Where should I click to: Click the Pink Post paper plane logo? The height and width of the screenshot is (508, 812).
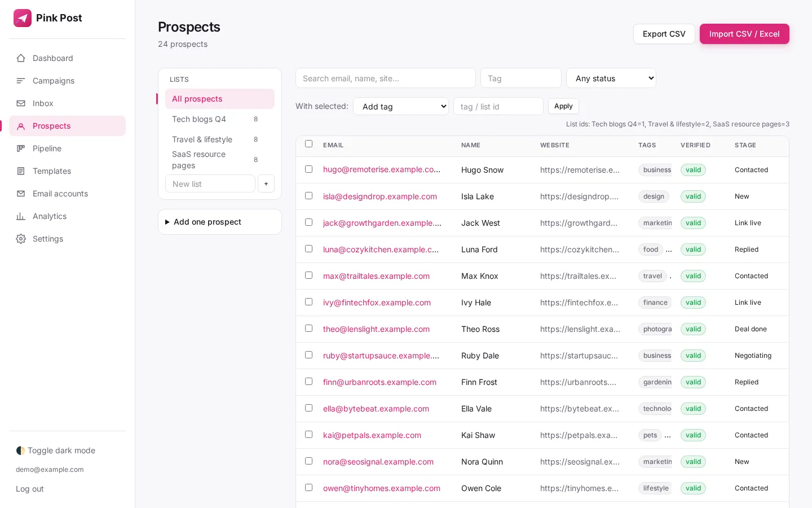coord(23,18)
